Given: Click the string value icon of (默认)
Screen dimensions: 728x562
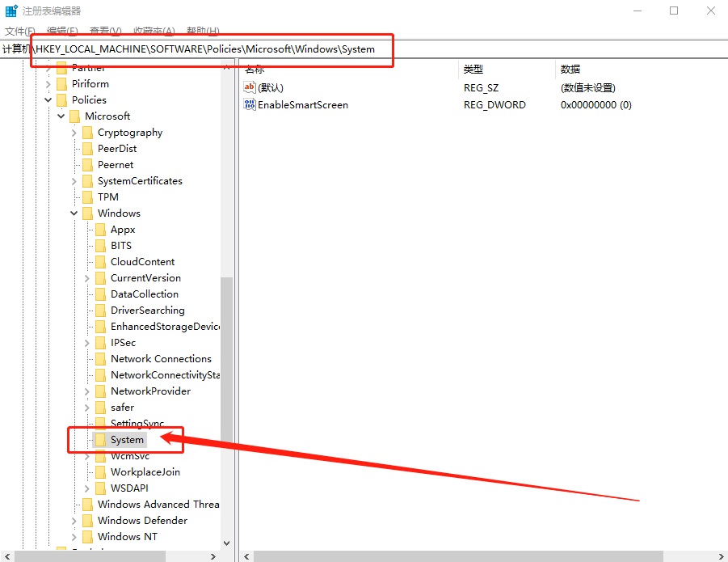Looking at the screenshot, I should coord(250,87).
